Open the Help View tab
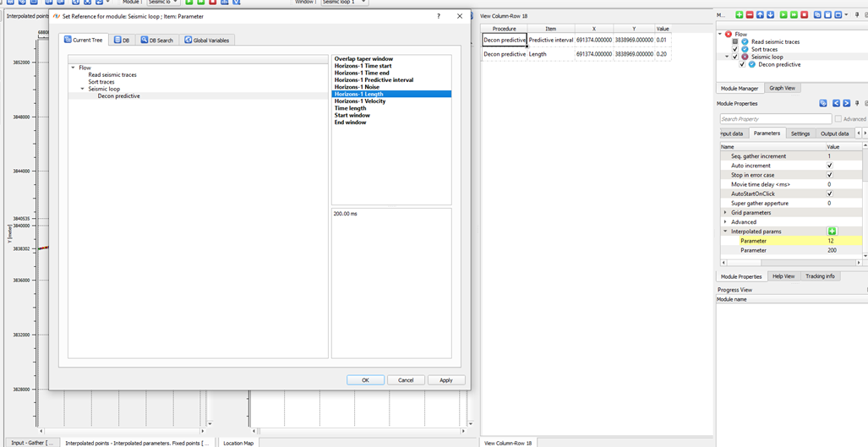868x447 pixels. click(x=783, y=276)
